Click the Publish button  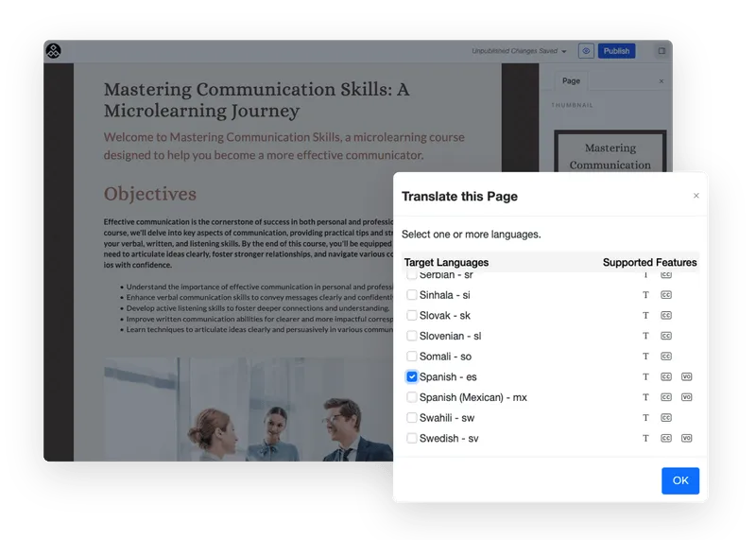(617, 51)
